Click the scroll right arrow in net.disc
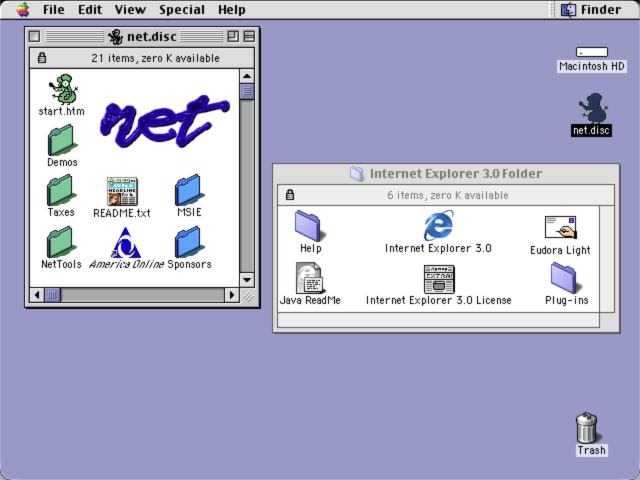This screenshot has width=640, height=480. 232,294
